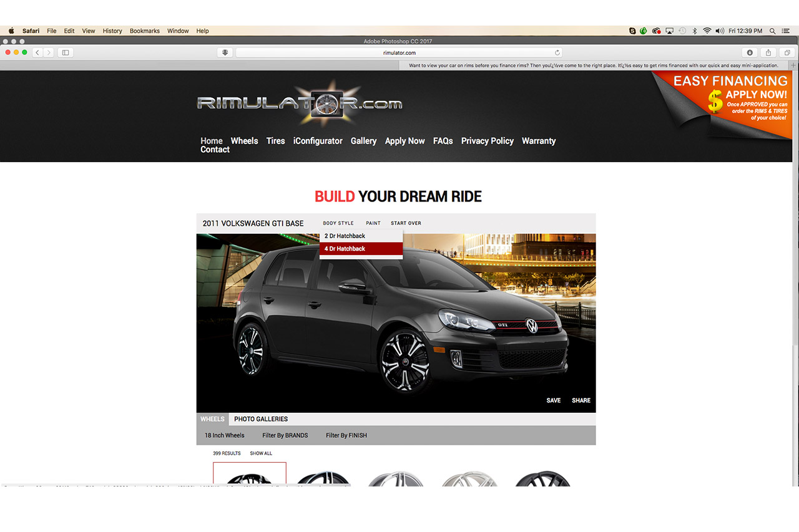Open the Wheels nav link
The image size is (799, 532).
tap(244, 141)
